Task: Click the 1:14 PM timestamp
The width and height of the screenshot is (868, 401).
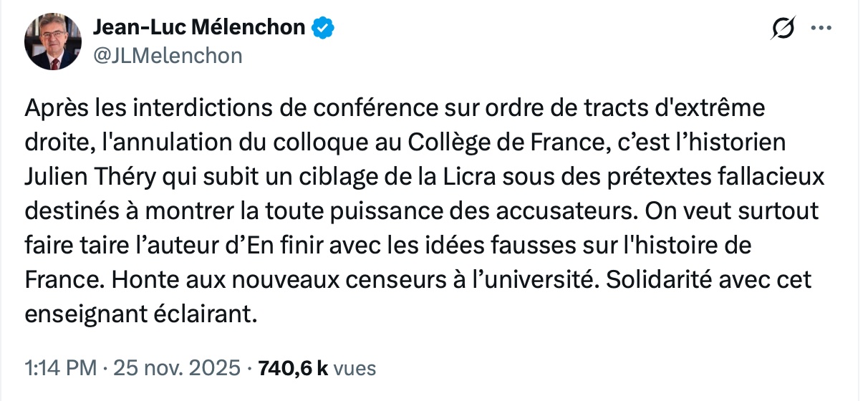Action: tap(60, 368)
